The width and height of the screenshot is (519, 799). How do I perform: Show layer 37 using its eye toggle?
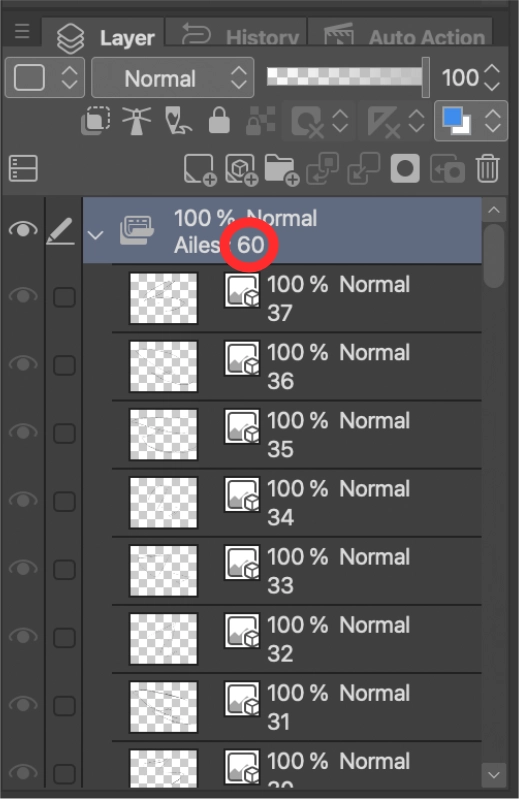23,297
